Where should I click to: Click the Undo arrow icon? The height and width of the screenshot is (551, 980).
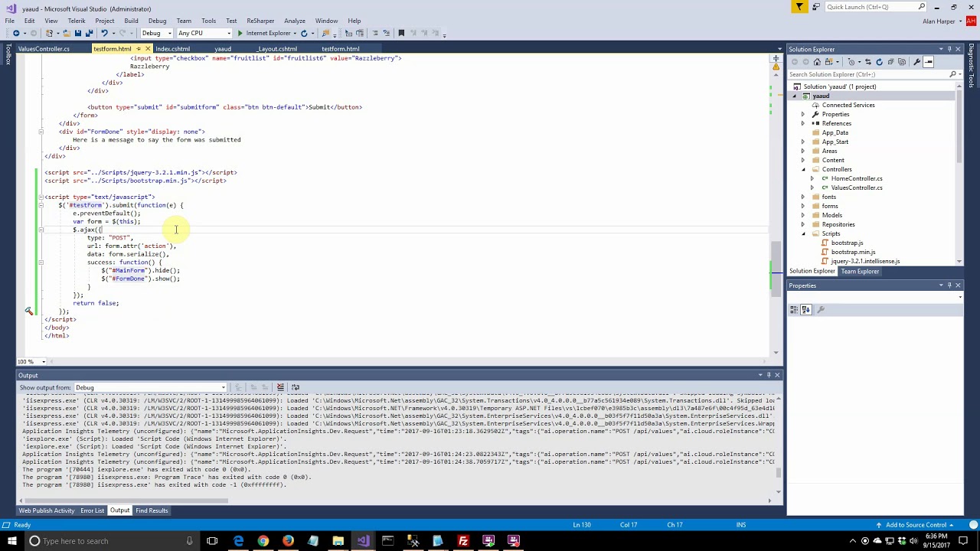[104, 33]
